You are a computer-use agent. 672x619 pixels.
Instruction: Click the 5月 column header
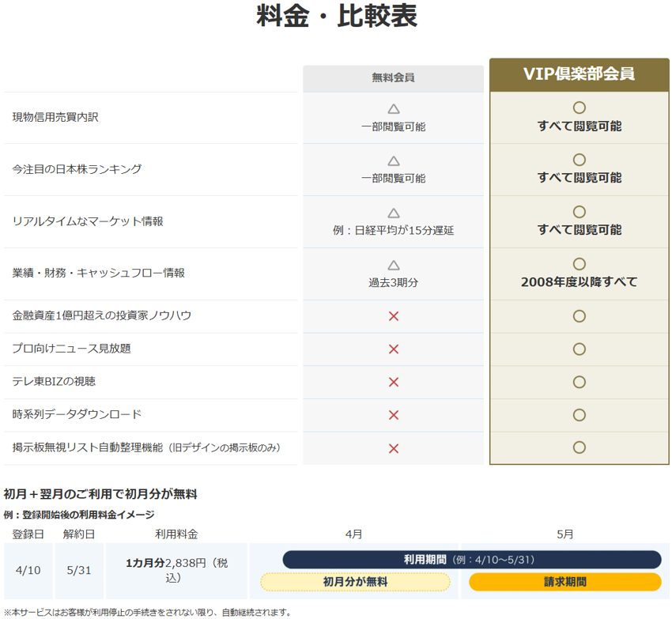564,534
